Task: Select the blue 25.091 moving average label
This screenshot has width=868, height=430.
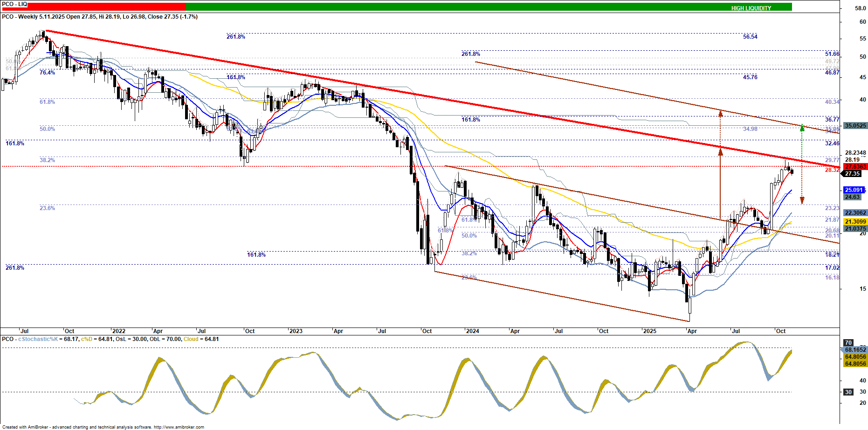Action: click(x=854, y=190)
